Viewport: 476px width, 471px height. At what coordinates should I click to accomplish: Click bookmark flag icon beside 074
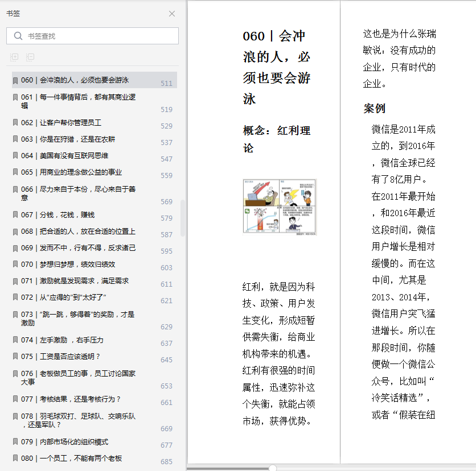click(x=15, y=340)
